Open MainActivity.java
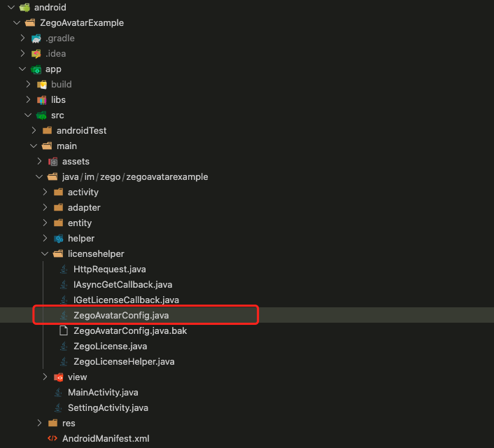The height and width of the screenshot is (448, 494). 103,393
